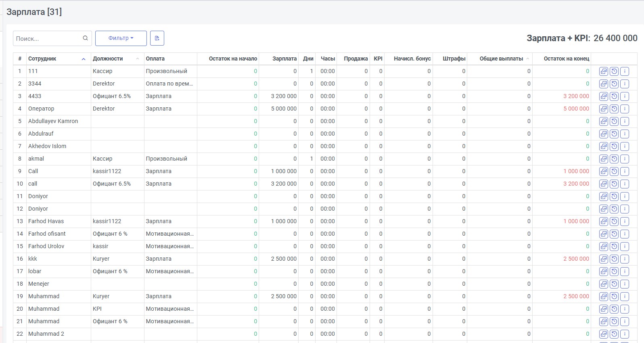Open payment icon for akmal row
644x343 pixels.
tap(604, 159)
